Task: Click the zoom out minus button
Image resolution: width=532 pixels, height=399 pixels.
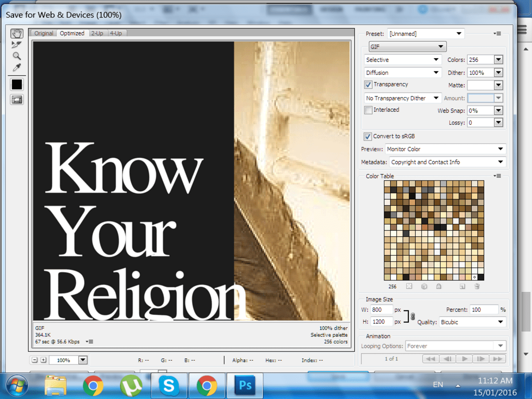Action: point(35,360)
